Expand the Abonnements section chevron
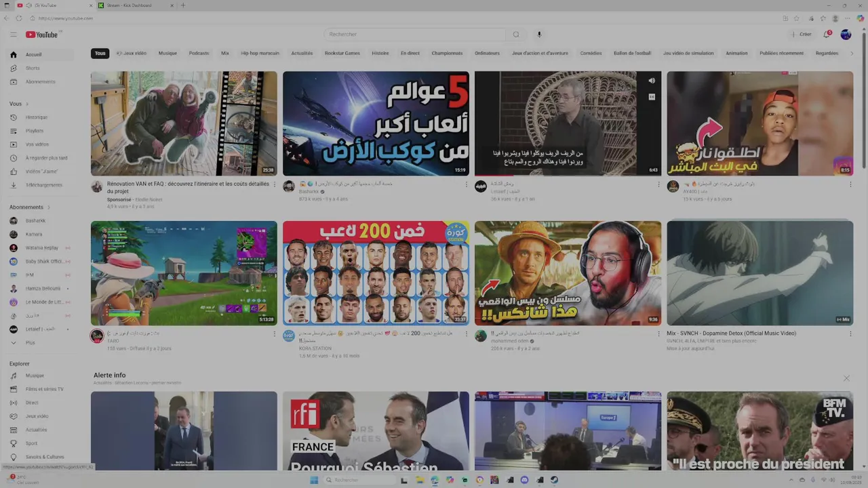The width and height of the screenshot is (868, 488). (x=49, y=207)
